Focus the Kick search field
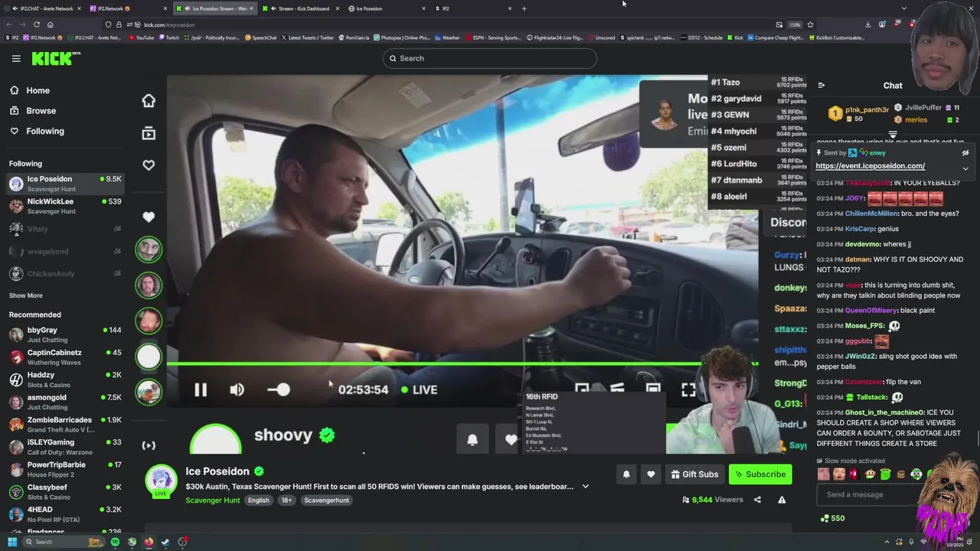 (x=490, y=58)
